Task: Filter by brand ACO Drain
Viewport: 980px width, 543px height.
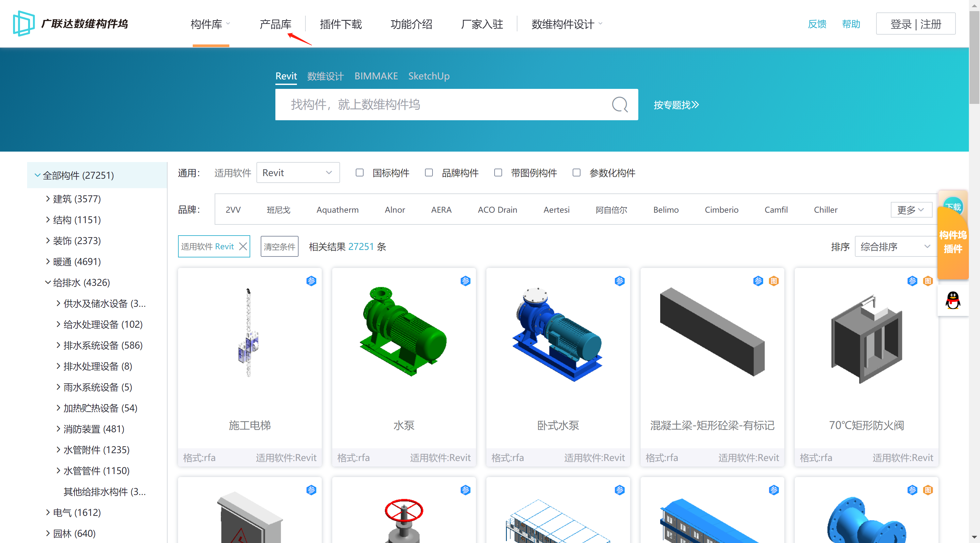Action: pos(497,210)
